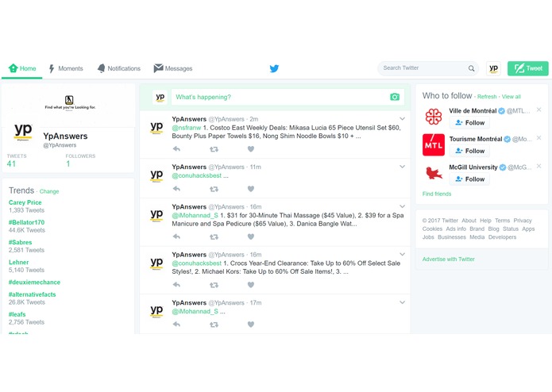
Task: Click YpAnswers profile picture in left card
Action: click(23, 130)
